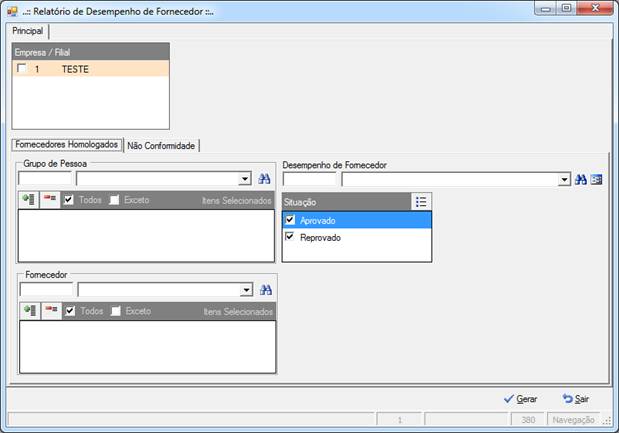Click add item icon in Grupo de Pessoa toolbar
The height and width of the screenshot is (433, 619).
pyautogui.click(x=29, y=200)
